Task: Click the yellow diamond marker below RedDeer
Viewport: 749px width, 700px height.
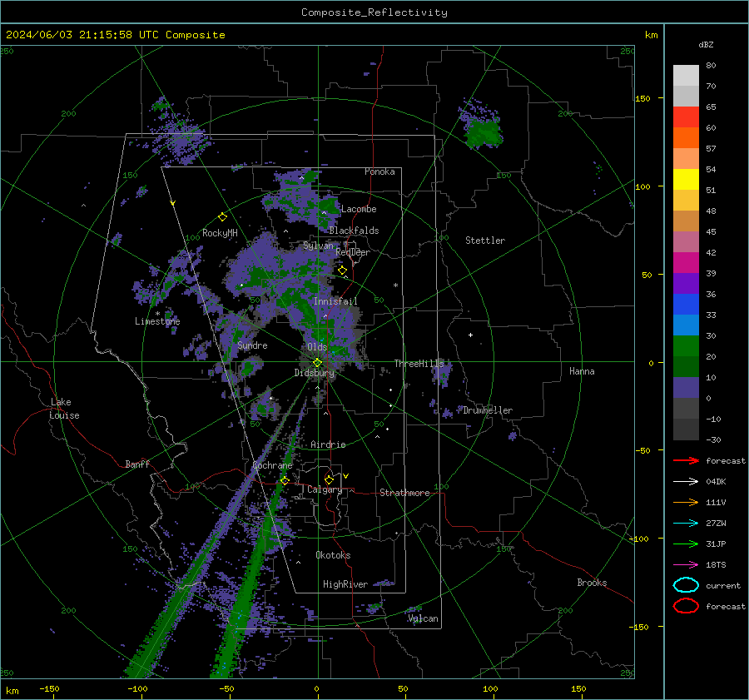Action: (342, 271)
